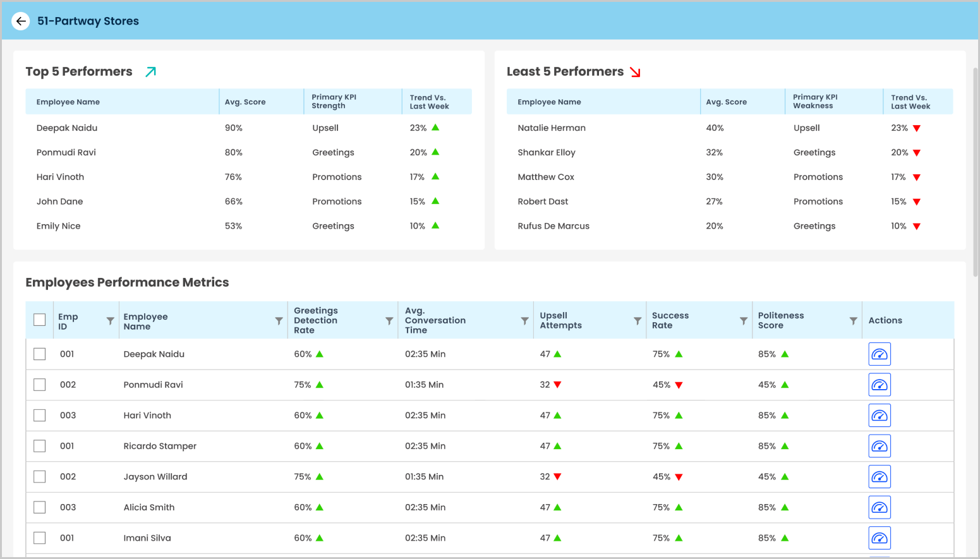Click the Success Rate column header
The image size is (980, 559).
point(670,320)
